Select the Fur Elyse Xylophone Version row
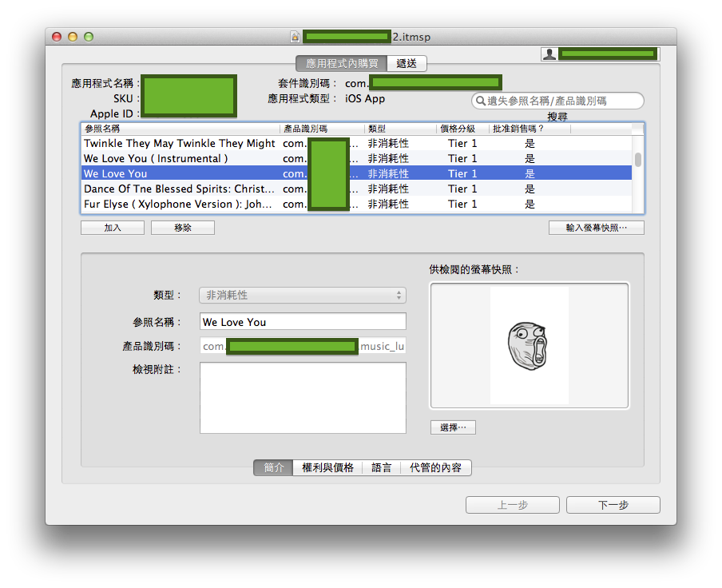The image size is (722, 588). pos(180,205)
